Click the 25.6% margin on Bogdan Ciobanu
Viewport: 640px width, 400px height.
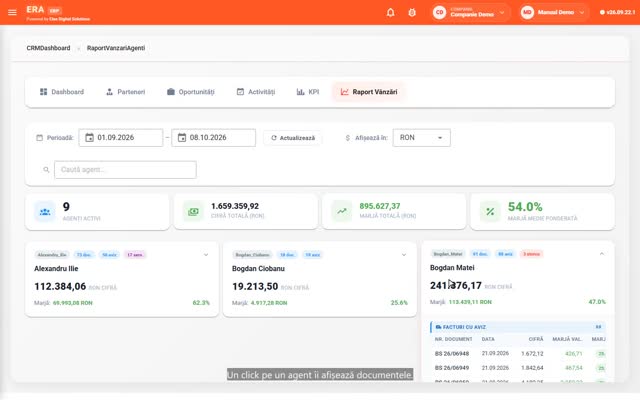pos(399,303)
